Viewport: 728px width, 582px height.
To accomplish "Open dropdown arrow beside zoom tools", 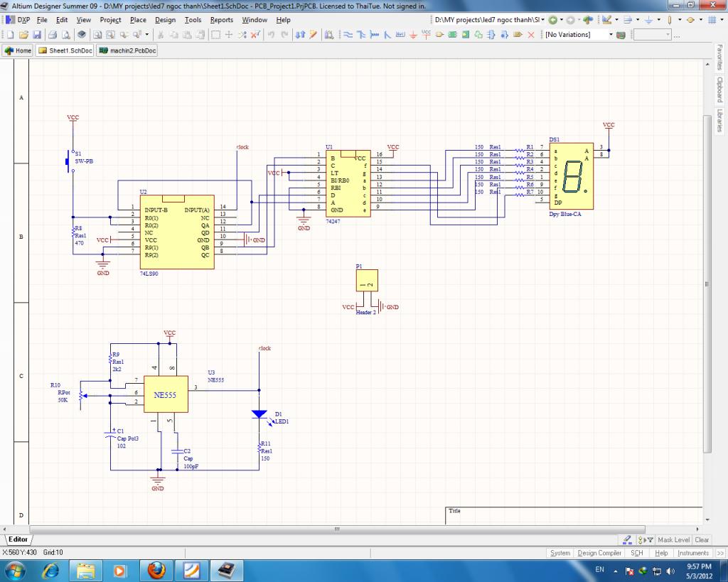I will pos(147,35).
